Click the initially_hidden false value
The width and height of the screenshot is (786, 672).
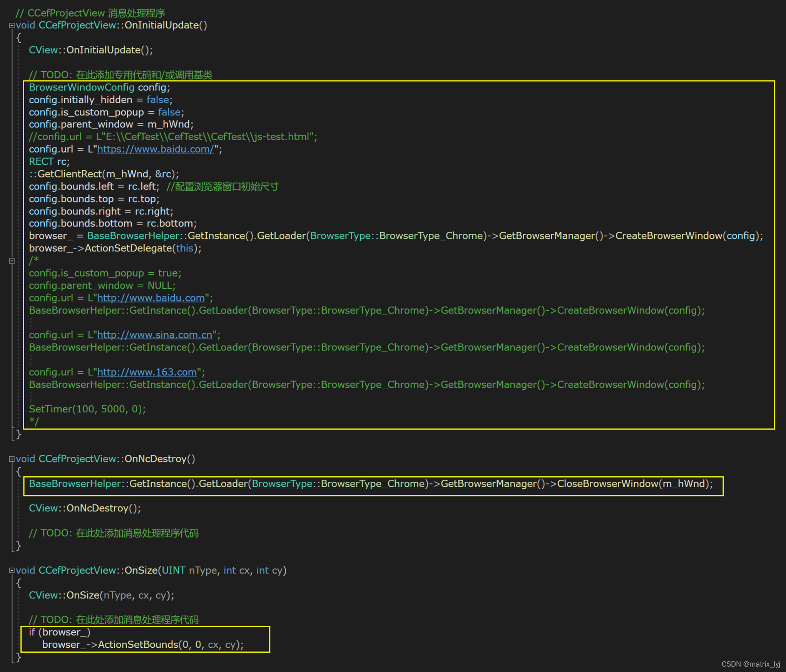pyautogui.click(x=158, y=100)
